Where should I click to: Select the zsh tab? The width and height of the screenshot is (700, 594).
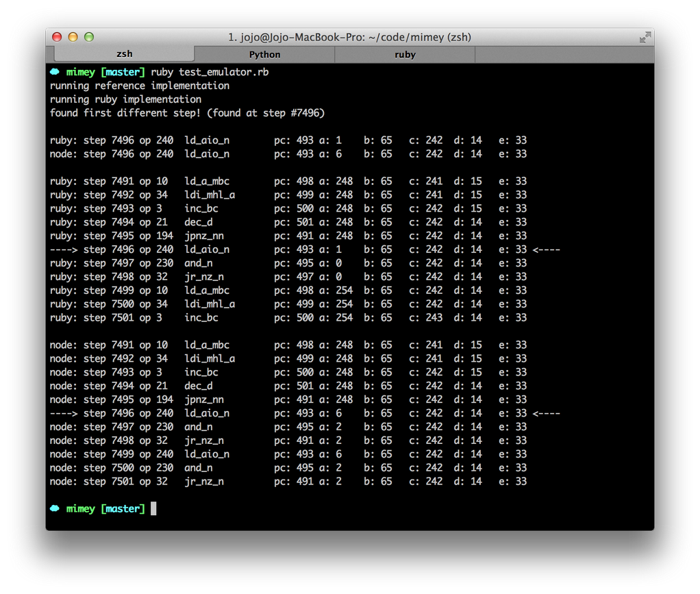click(124, 53)
